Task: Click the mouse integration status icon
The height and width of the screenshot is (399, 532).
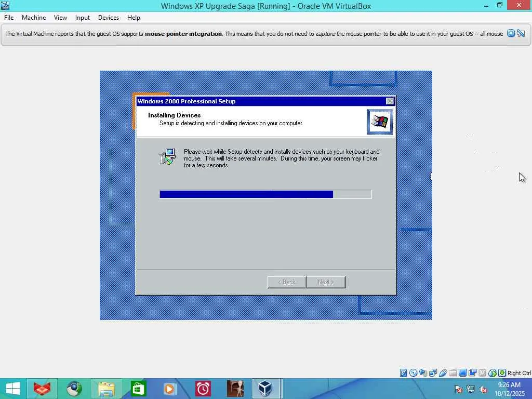Action: (x=493, y=373)
